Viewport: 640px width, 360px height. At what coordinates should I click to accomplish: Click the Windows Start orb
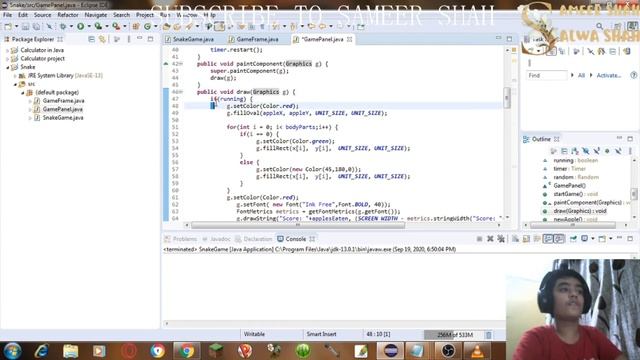[x=12, y=351]
